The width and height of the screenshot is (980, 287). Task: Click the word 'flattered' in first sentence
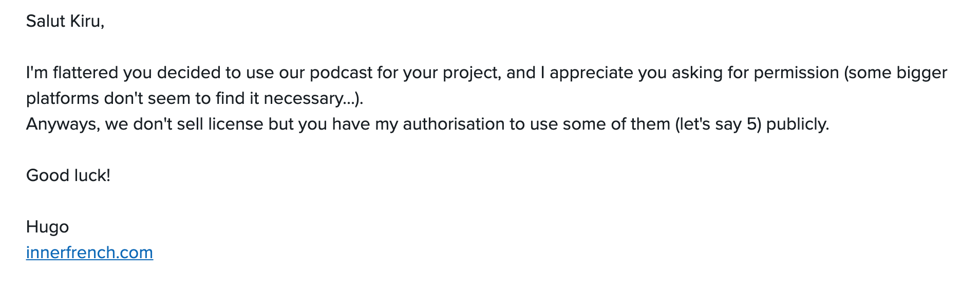click(85, 73)
